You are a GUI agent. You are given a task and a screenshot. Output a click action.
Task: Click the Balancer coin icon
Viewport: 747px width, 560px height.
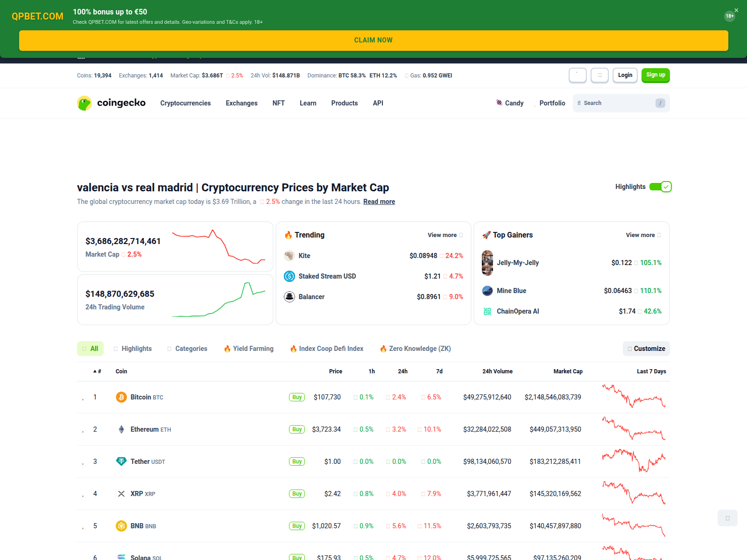[289, 297]
